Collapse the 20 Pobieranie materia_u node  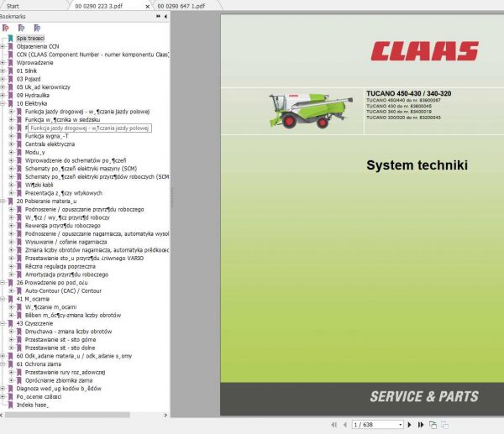3,201
